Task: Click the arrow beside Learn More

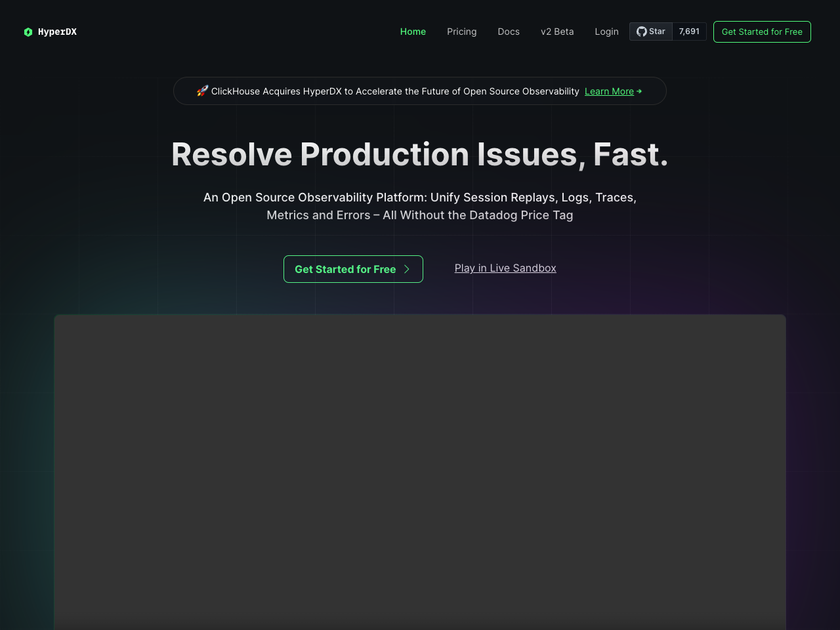Action: tap(639, 91)
